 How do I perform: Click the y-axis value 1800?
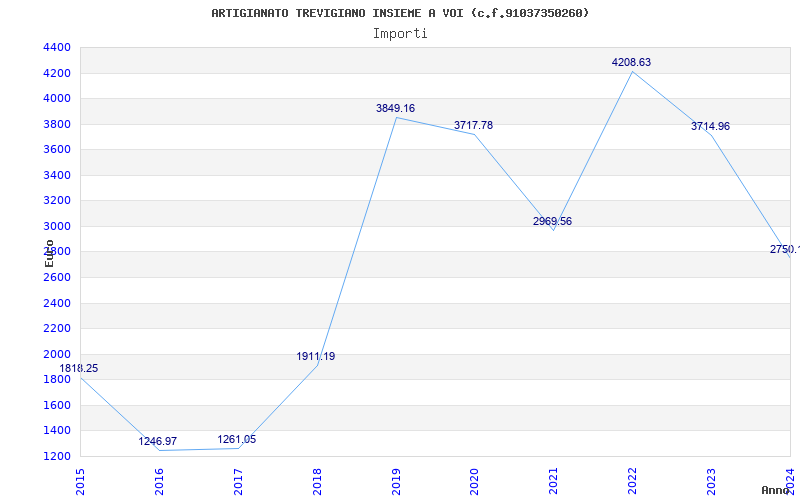[57, 380]
